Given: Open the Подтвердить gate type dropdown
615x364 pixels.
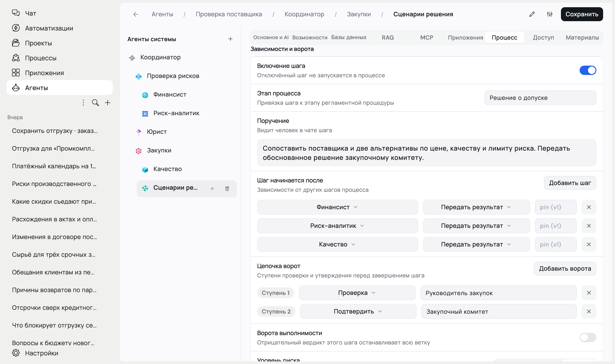Looking at the screenshot, I should click(x=358, y=311).
